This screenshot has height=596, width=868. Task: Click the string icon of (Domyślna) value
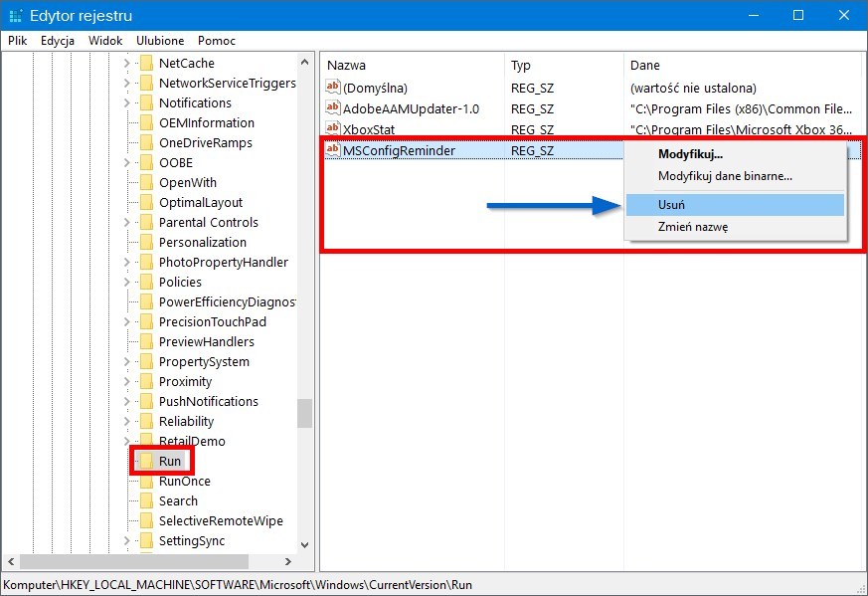[x=333, y=87]
